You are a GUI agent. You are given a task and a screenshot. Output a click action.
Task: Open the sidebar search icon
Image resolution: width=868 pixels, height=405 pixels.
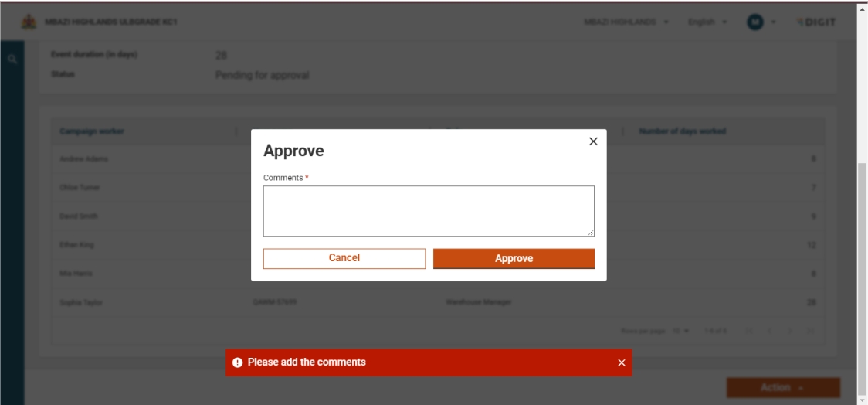[12, 58]
